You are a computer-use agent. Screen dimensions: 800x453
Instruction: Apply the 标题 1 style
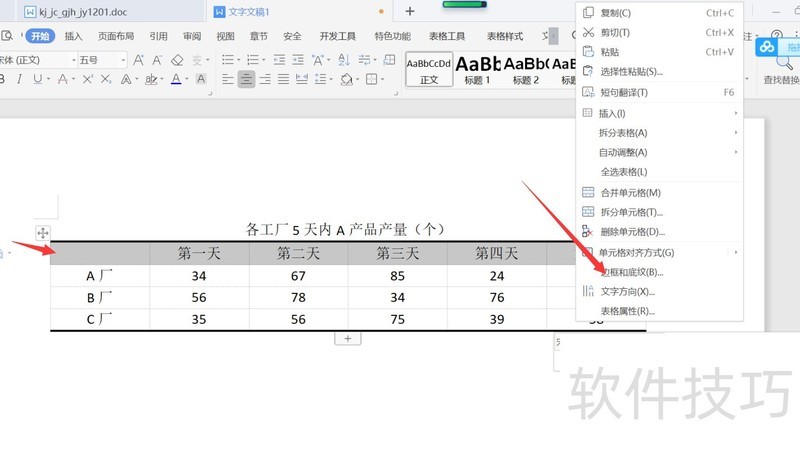[478, 69]
